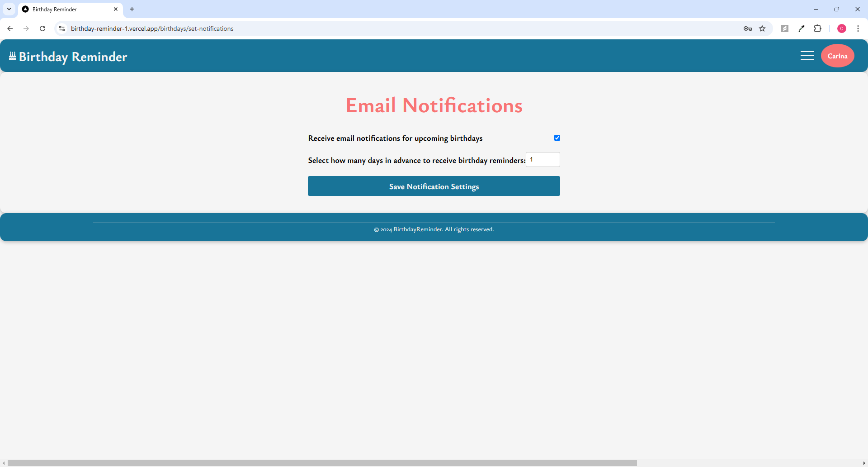Select the Birthday Reminder browser tab
868x467 pixels.
(71, 10)
